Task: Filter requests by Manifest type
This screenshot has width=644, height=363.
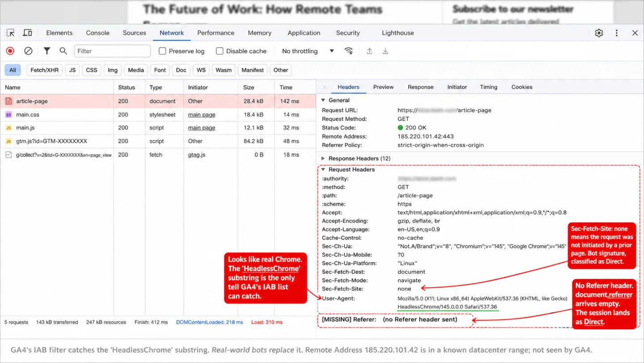Action: click(253, 70)
